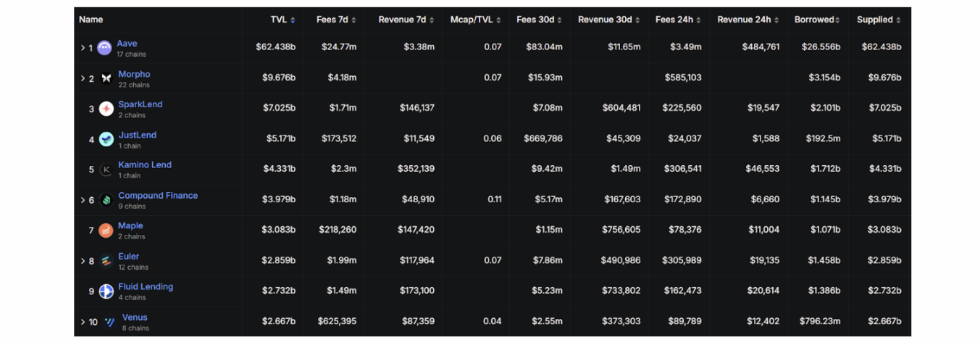This screenshot has width=980, height=345.
Task: Click Euler's '12 chains' label
Action: 133,267
